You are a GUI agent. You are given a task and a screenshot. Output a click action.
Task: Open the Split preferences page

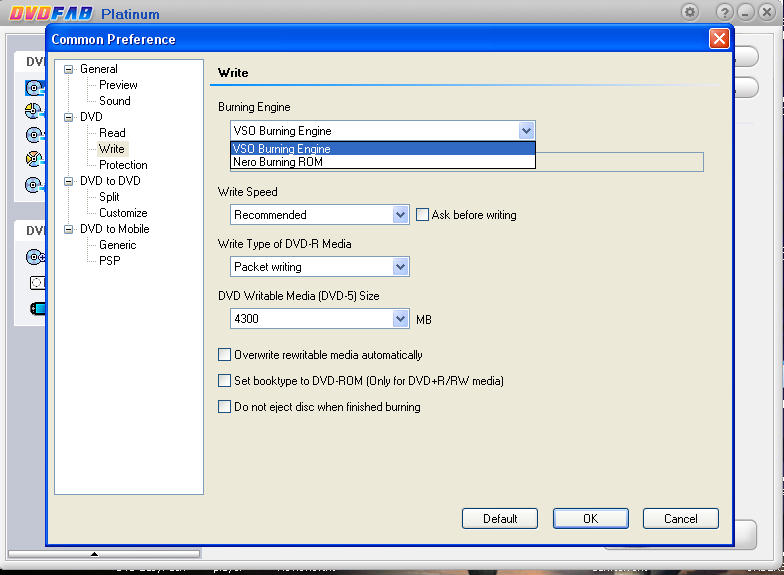point(109,197)
